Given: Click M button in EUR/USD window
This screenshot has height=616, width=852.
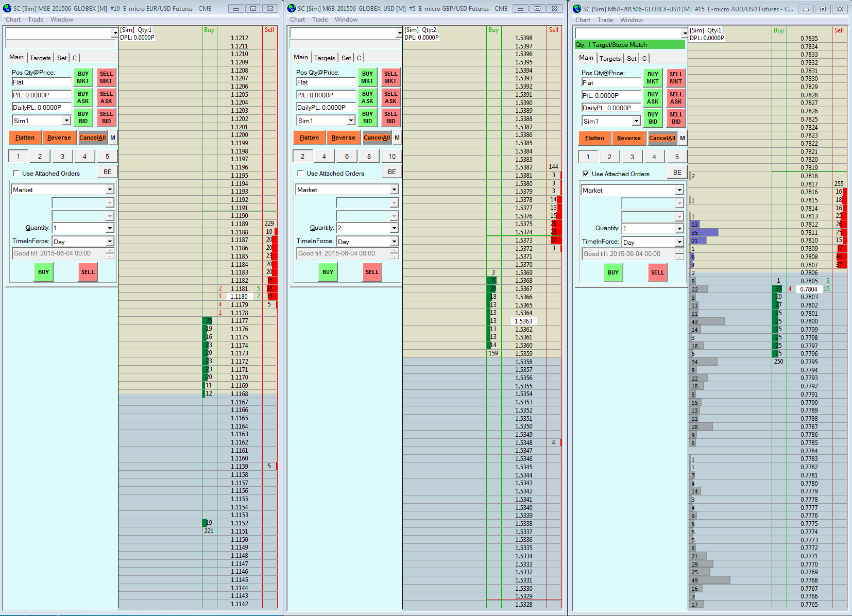Looking at the screenshot, I should [113, 138].
